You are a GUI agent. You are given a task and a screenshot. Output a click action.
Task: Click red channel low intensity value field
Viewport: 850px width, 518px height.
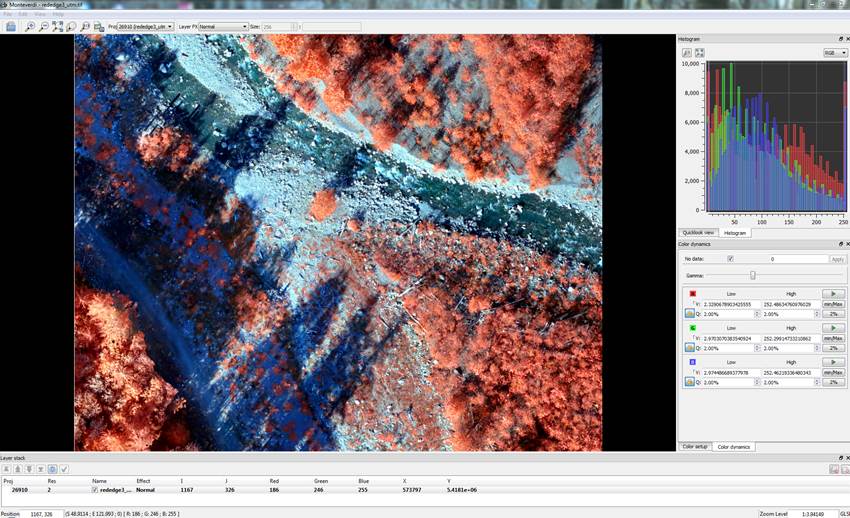tap(731, 304)
